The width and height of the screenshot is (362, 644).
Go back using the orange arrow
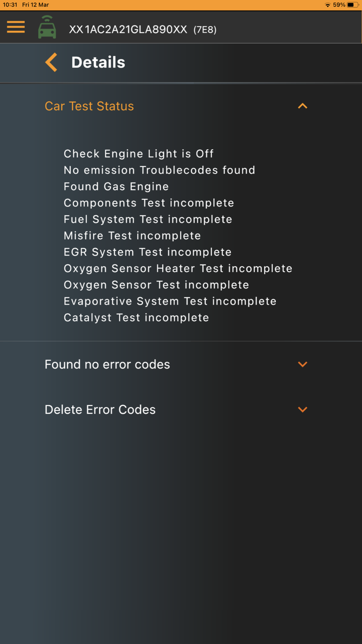[x=51, y=62]
